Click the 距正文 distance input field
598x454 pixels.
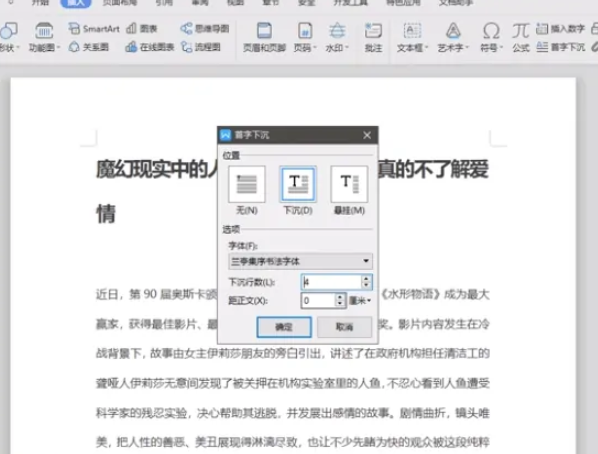tap(319, 301)
